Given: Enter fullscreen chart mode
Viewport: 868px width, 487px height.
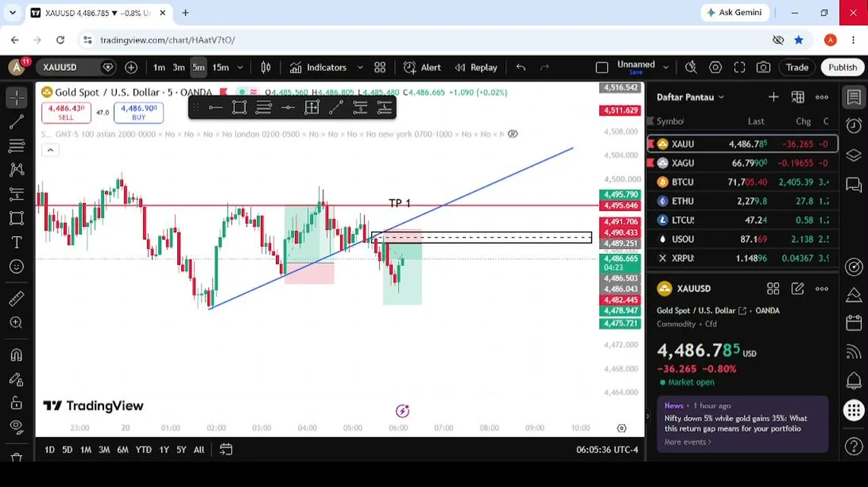Looking at the screenshot, I should [x=740, y=67].
